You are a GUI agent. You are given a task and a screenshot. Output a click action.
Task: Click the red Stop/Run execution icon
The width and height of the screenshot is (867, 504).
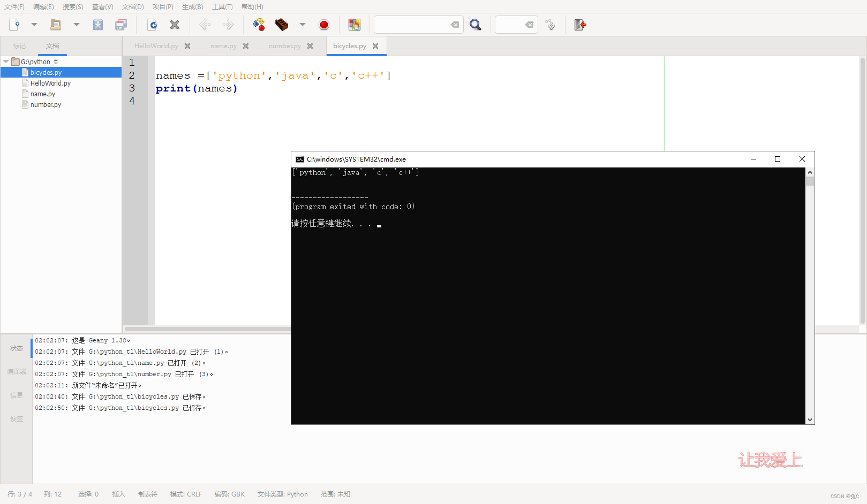324,25
